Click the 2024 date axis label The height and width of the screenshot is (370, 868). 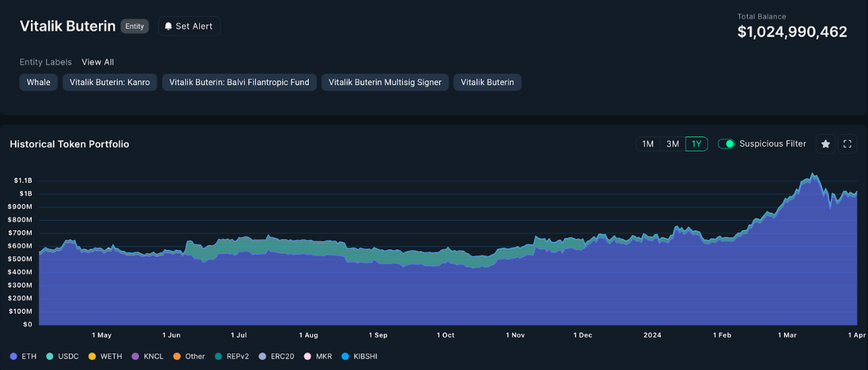pyautogui.click(x=652, y=335)
